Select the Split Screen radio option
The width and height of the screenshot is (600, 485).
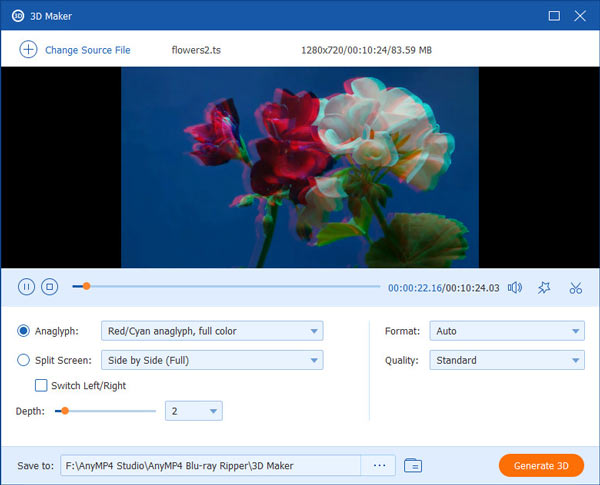24,360
